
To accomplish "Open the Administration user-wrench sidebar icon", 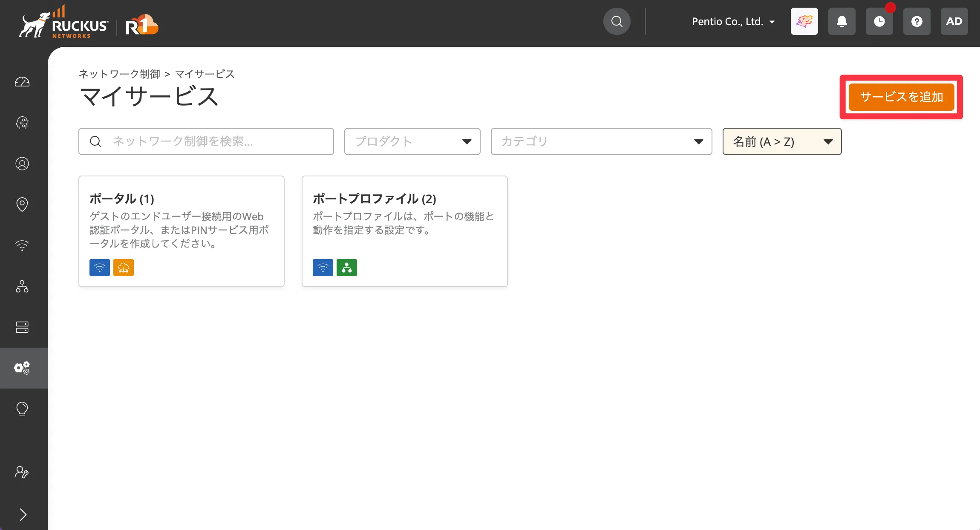I will [x=22, y=472].
